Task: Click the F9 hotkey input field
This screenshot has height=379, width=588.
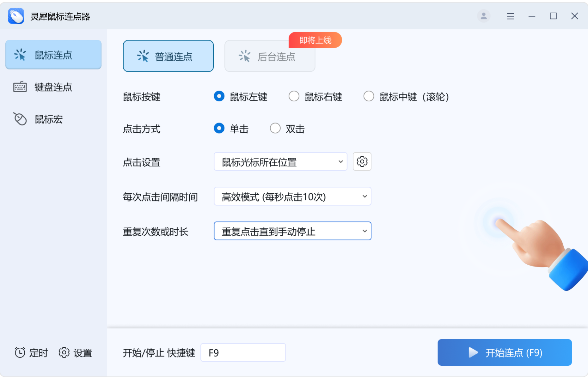Action: (243, 352)
